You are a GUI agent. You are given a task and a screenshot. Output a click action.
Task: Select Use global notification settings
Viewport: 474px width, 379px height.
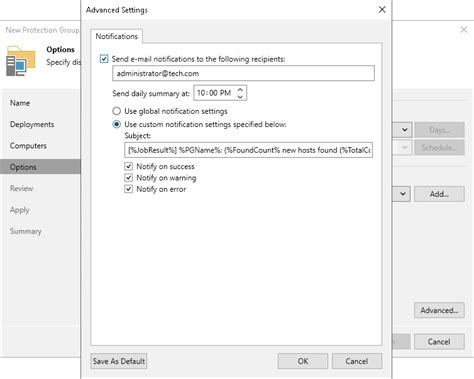point(116,111)
